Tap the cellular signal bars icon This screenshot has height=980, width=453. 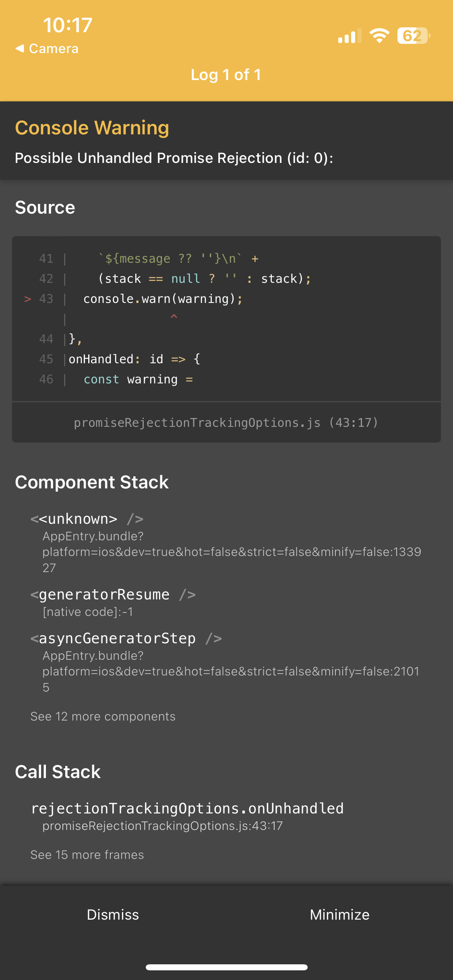coord(350,36)
